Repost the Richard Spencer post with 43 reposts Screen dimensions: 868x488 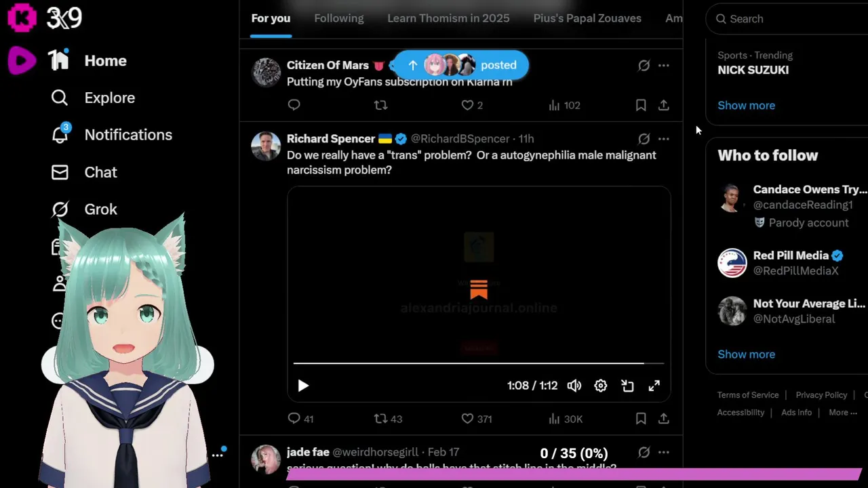click(389, 419)
